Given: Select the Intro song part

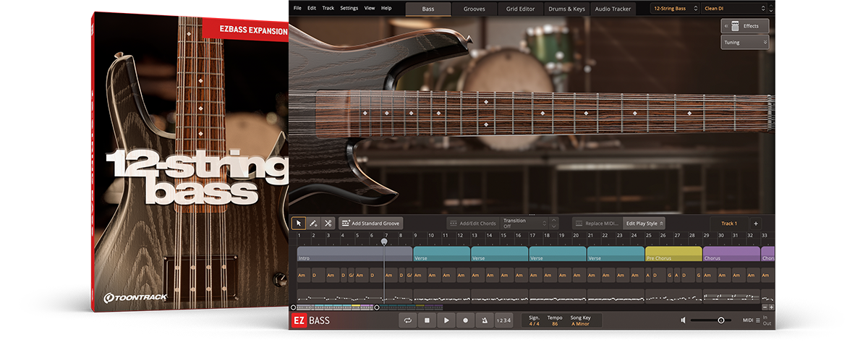Looking at the screenshot, I should (354, 254).
